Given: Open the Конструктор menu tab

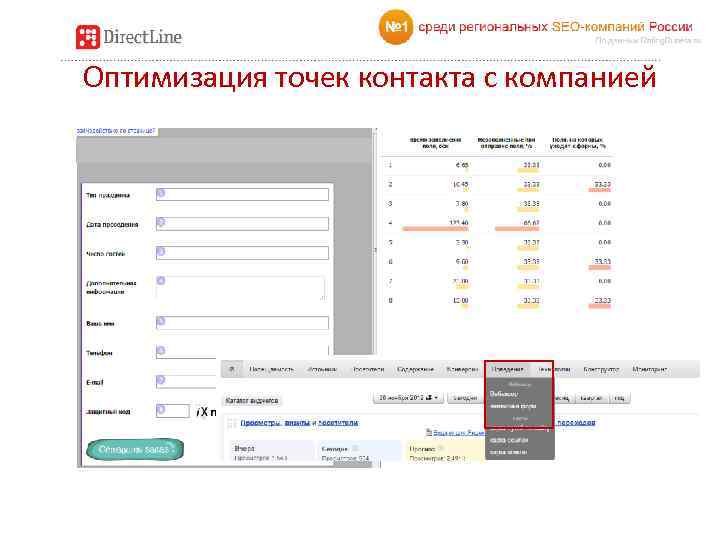Looking at the screenshot, I should [601, 369].
